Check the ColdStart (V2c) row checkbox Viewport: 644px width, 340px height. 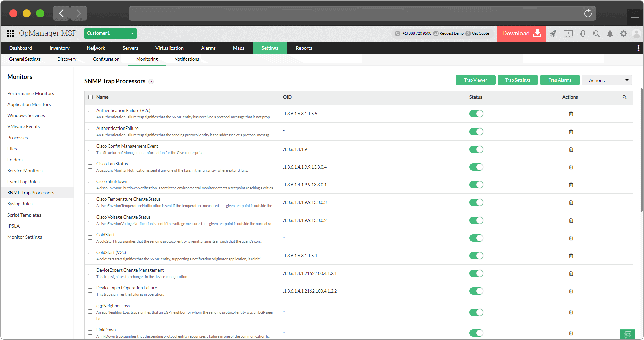pos(90,255)
